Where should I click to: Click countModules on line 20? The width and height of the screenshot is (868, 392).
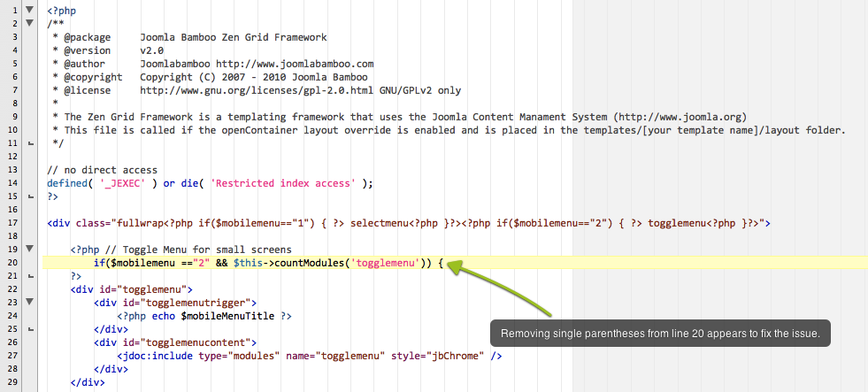pos(309,264)
